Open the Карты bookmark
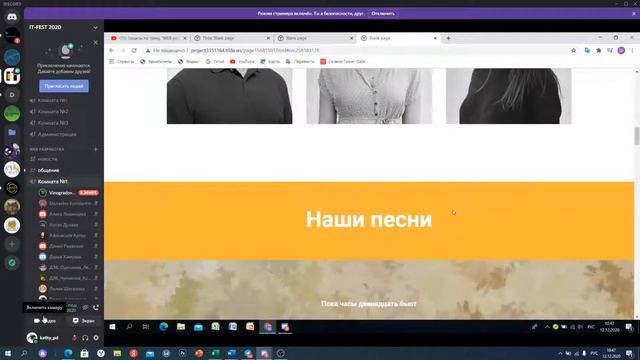Image resolution: width=640 pixels, height=360 pixels. pos(270,62)
